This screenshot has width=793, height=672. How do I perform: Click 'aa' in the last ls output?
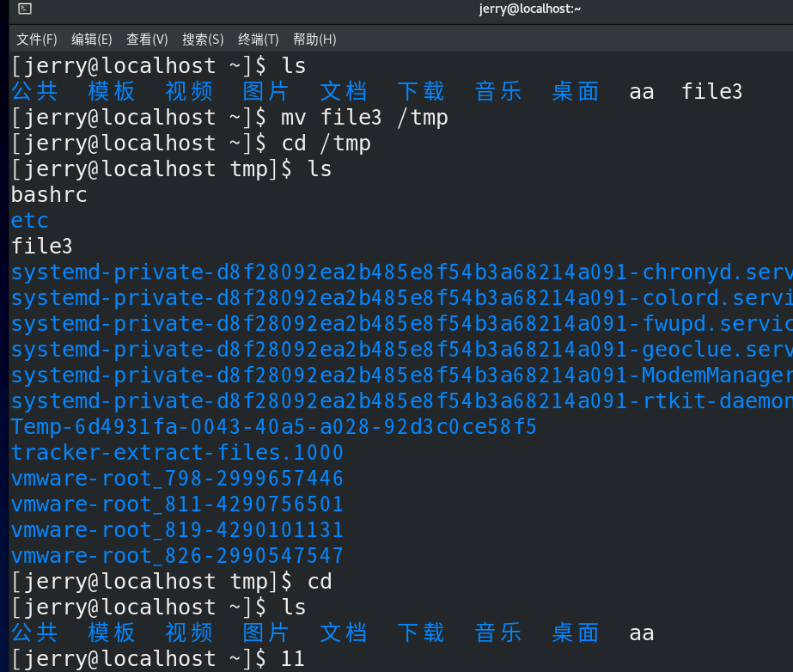641,633
